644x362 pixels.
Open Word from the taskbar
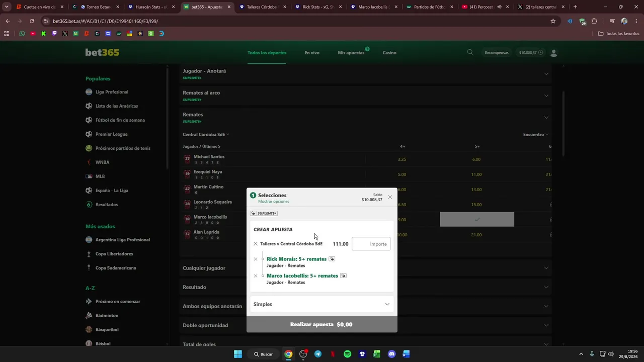point(406,354)
